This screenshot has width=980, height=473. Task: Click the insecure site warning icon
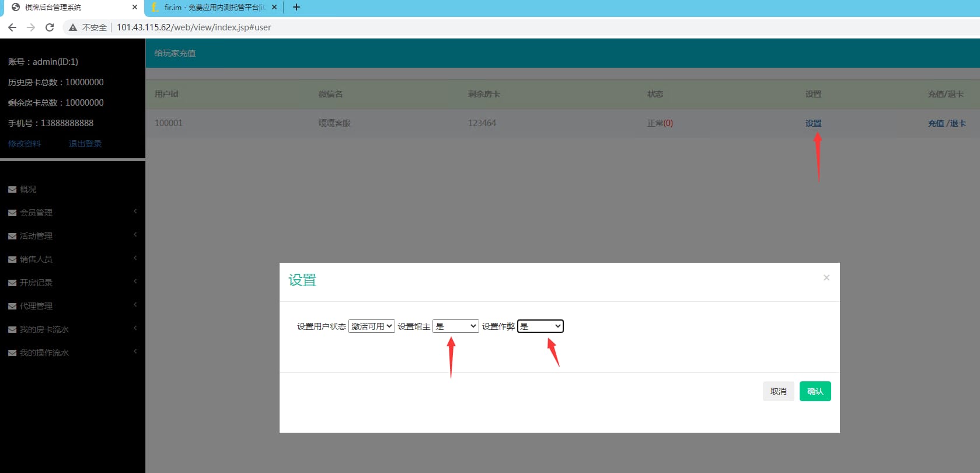[73, 27]
